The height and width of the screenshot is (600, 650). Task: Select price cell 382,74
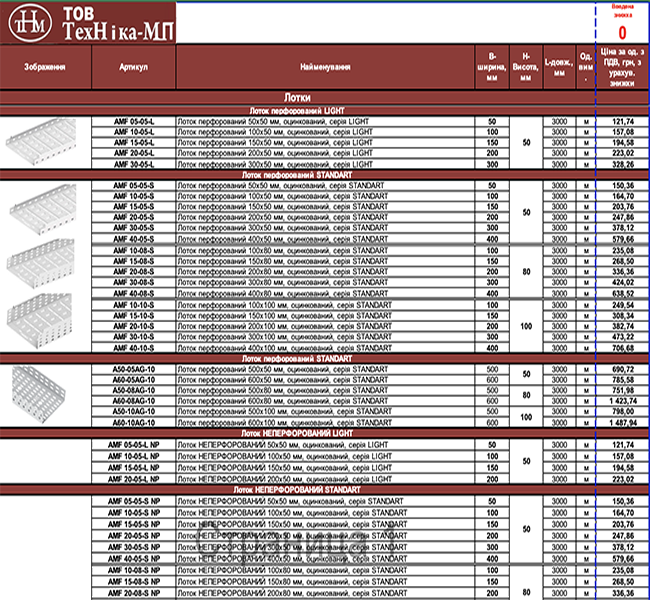tap(623, 326)
